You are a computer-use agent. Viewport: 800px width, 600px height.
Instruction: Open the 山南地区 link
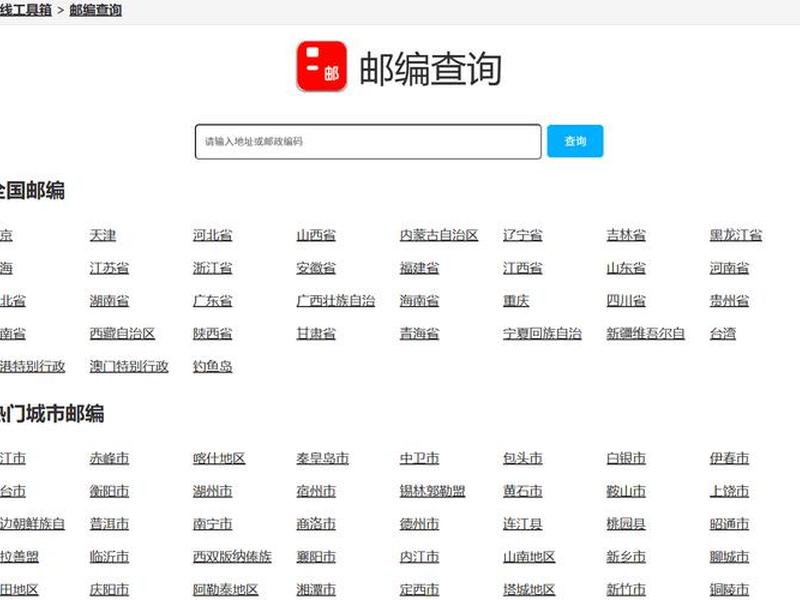pyautogui.click(x=529, y=556)
